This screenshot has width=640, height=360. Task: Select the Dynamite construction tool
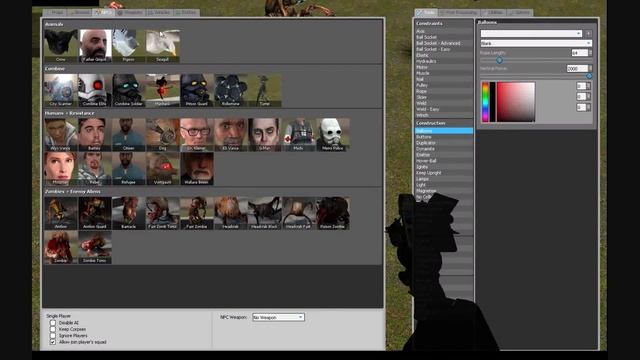pos(444,149)
